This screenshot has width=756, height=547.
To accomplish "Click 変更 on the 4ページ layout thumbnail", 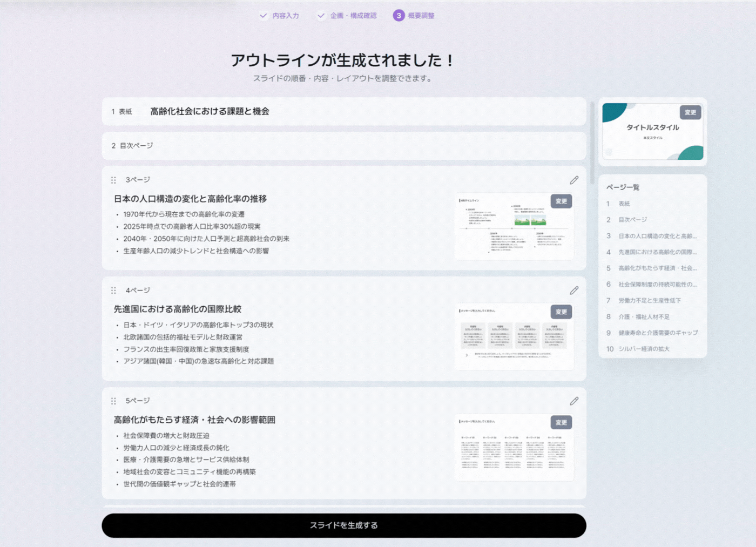I will [561, 312].
